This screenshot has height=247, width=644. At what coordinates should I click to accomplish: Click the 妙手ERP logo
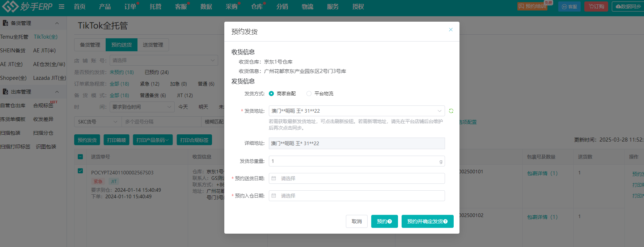tap(27, 6)
